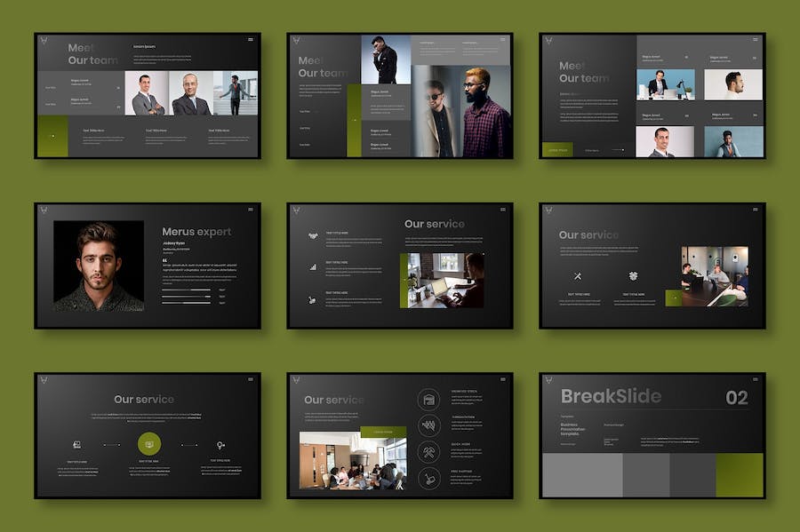Screen dimensions: 800x532
Task: Select the green color block on the BreakSlide slide
Action: click(740, 475)
